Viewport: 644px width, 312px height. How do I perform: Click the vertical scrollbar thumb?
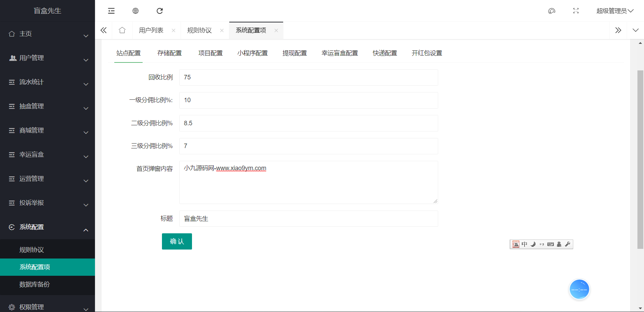(x=640, y=159)
